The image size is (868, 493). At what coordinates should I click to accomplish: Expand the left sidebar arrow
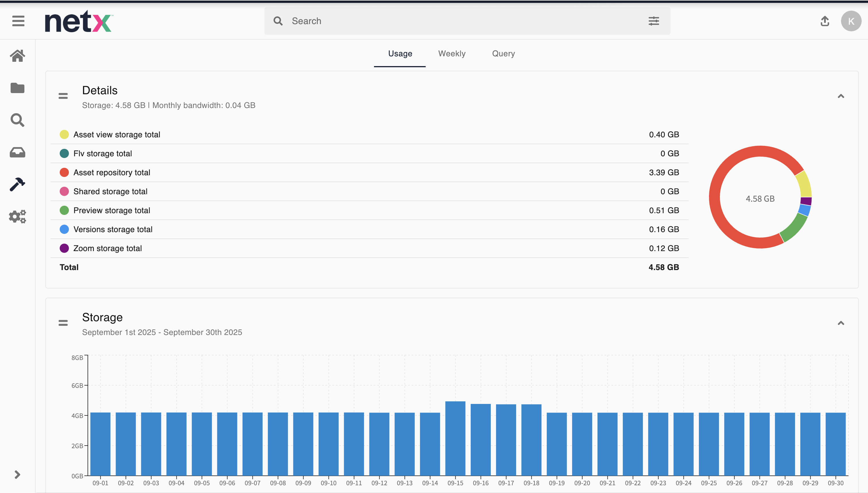(x=18, y=474)
